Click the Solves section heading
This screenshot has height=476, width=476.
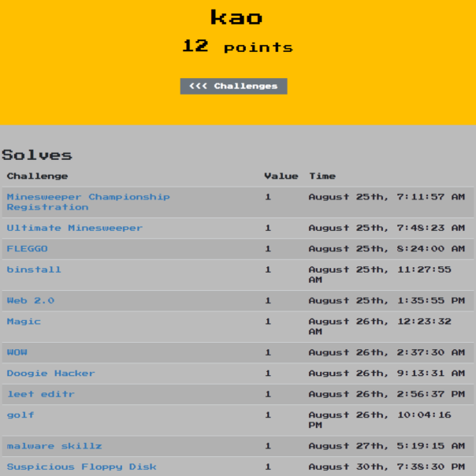coord(37,154)
